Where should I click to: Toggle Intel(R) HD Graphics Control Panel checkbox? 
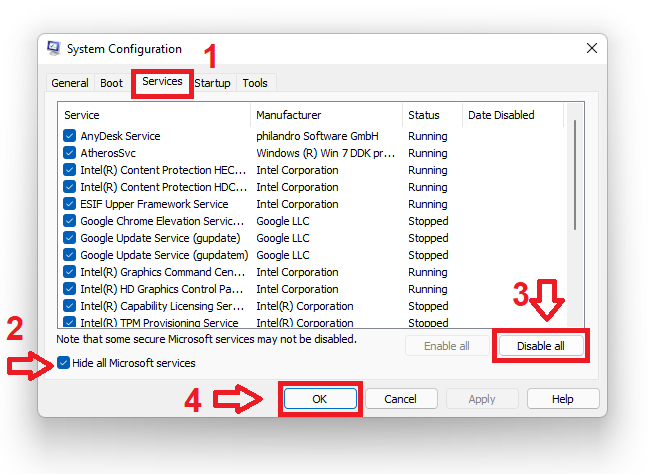69,289
